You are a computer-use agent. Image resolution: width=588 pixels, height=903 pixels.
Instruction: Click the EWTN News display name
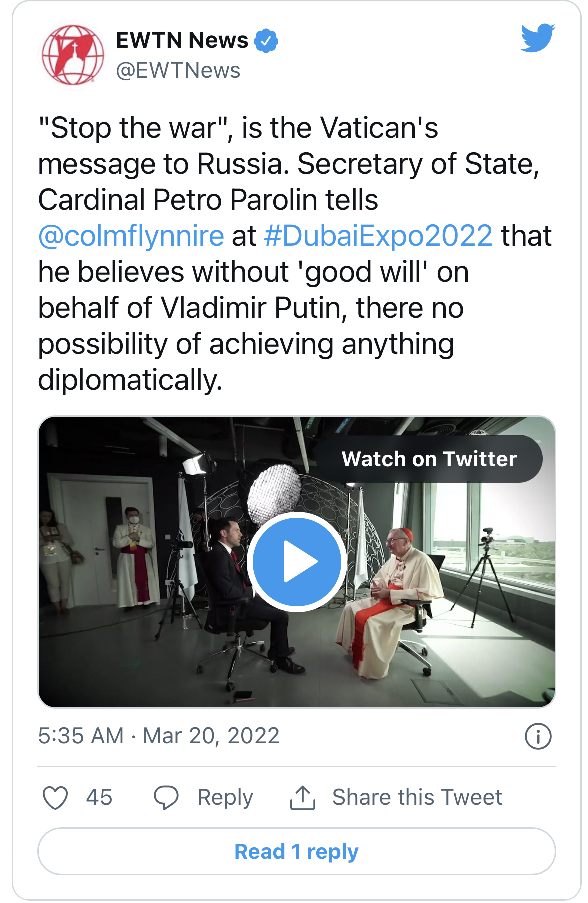(x=182, y=40)
